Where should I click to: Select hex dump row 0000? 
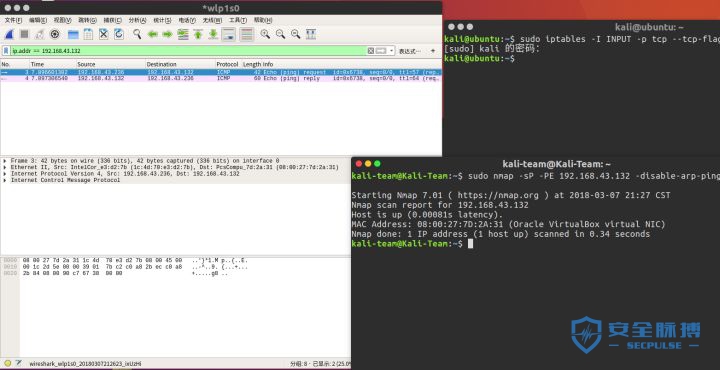125,260
